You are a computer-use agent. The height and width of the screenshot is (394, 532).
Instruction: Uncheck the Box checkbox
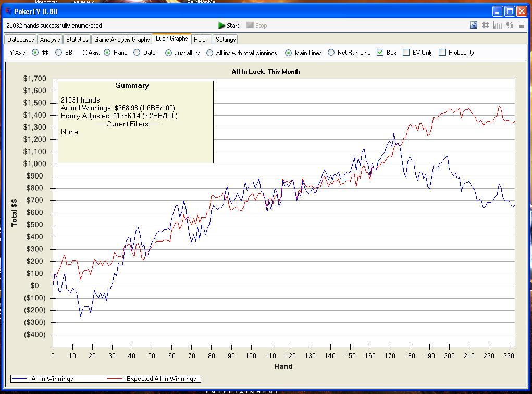[x=380, y=53]
